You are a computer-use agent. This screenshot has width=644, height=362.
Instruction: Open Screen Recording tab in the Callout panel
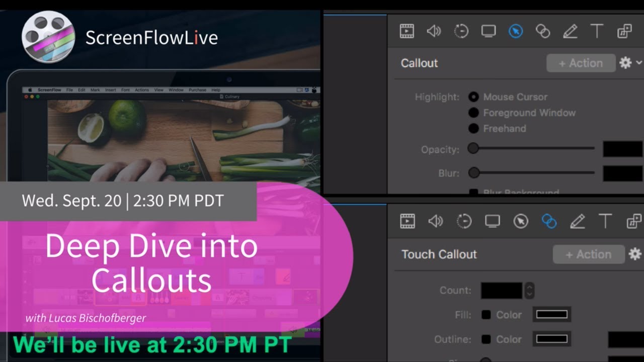pos(488,31)
